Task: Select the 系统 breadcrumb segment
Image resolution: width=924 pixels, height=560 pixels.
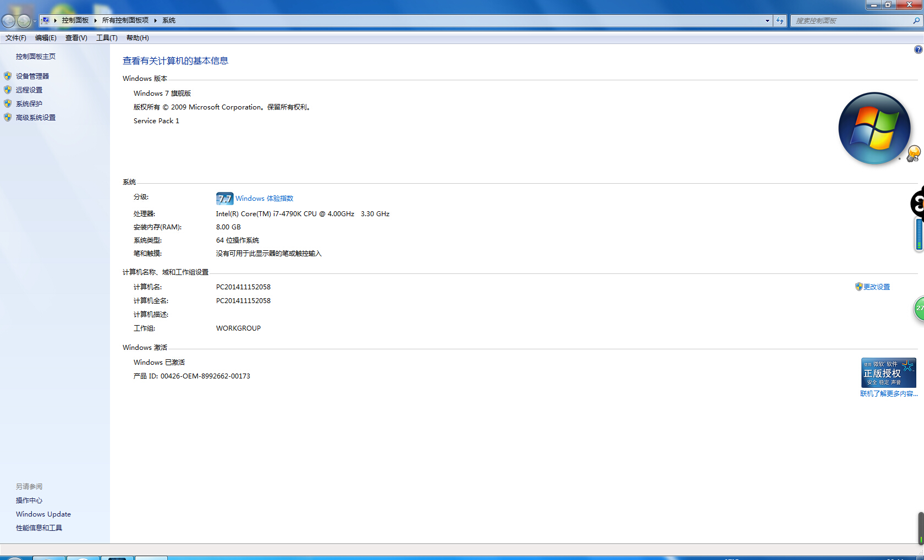Action: click(x=169, y=20)
